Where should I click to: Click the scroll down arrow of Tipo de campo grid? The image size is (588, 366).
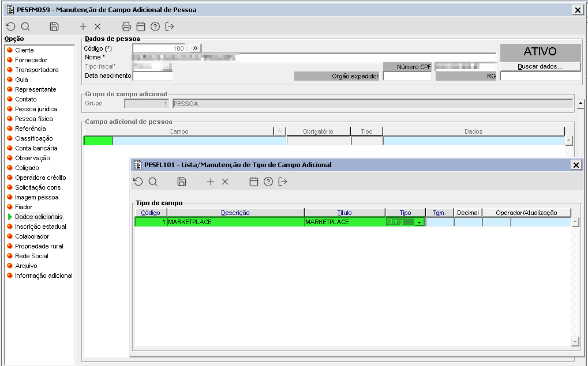(575, 341)
